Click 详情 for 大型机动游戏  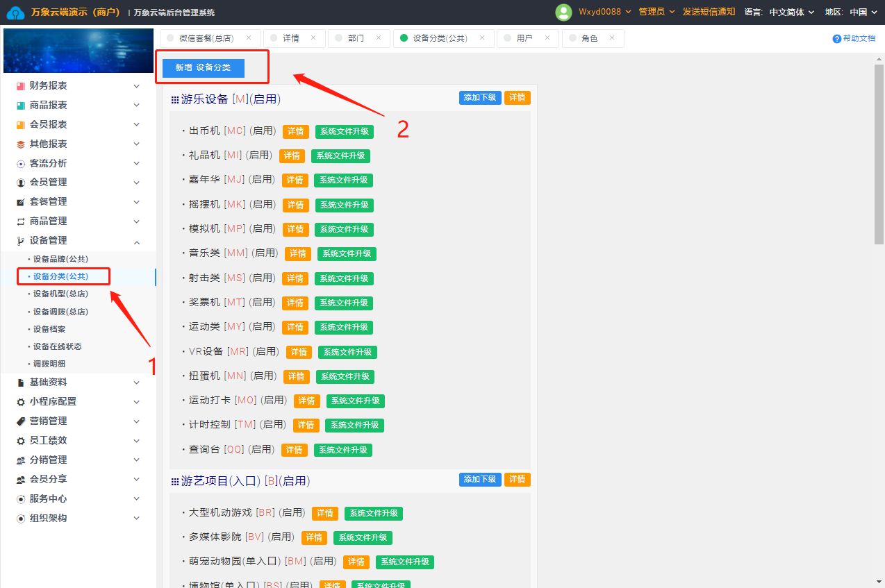[x=325, y=513]
